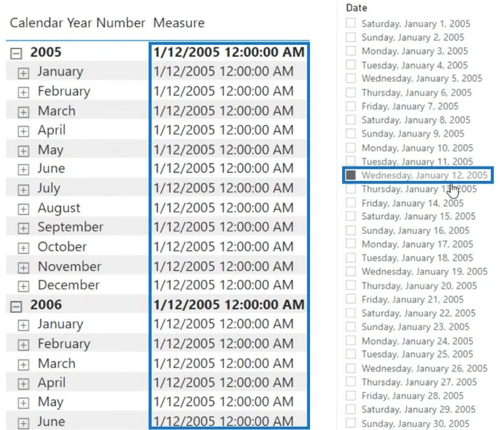Check Tuesday, January 4, 2005 checkbox
This screenshot has height=430, width=504.
click(351, 65)
